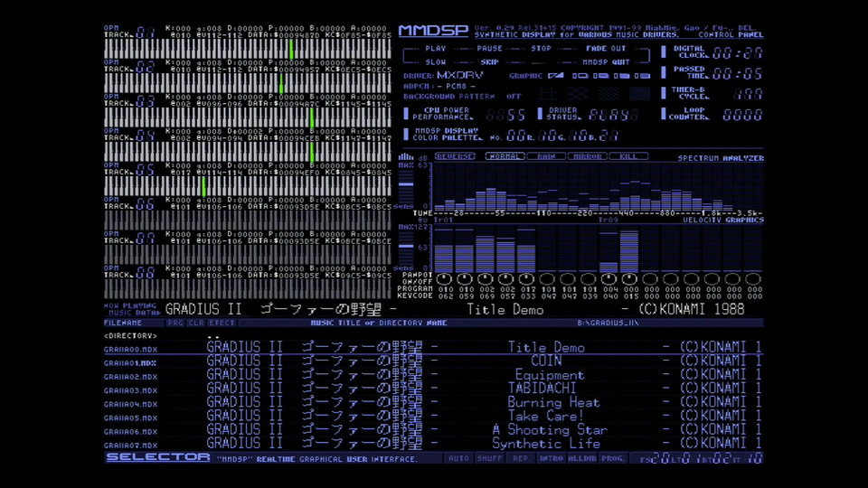This screenshot has width=868, height=488.
Task: Click the PRG button in the selector header
Action: pyautogui.click(x=175, y=323)
